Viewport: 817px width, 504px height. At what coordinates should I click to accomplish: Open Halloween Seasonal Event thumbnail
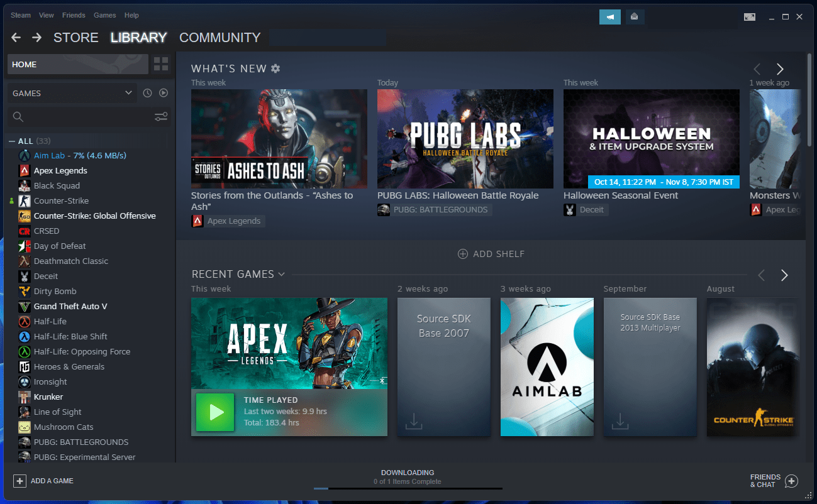point(652,139)
